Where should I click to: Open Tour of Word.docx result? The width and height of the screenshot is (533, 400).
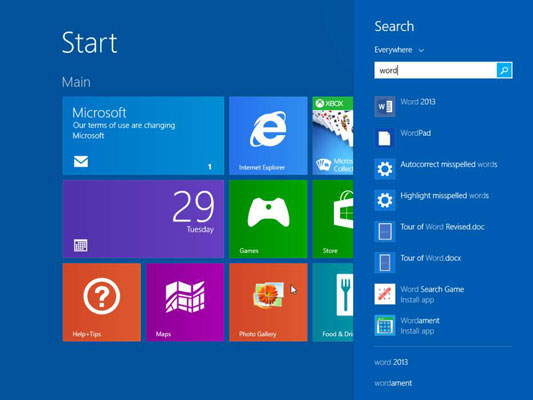click(x=431, y=258)
